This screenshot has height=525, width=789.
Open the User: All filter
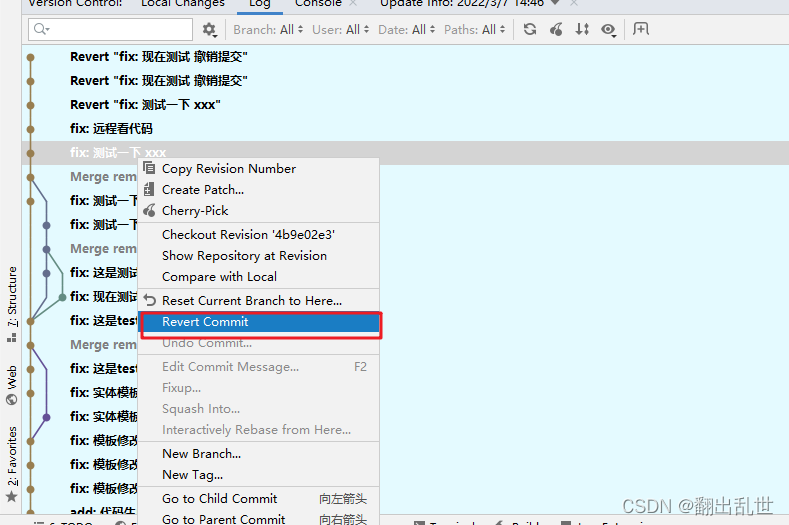coord(341,30)
